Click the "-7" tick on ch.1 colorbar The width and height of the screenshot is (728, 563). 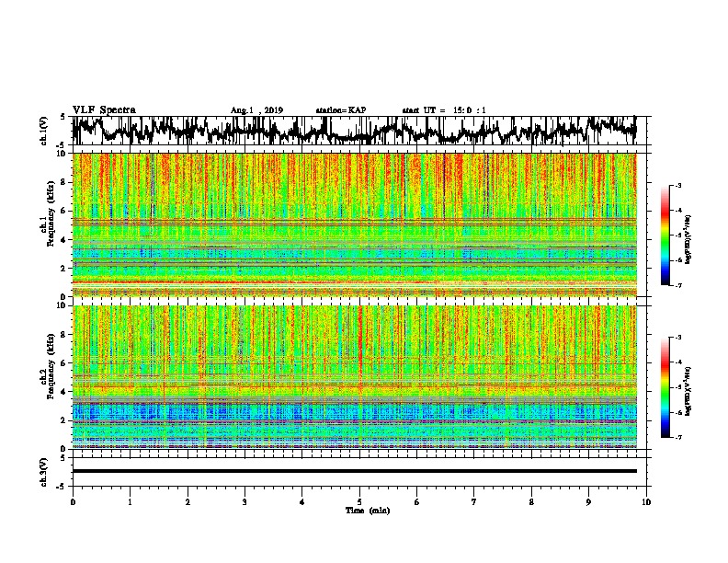pyautogui.click(x=677, y=285)
